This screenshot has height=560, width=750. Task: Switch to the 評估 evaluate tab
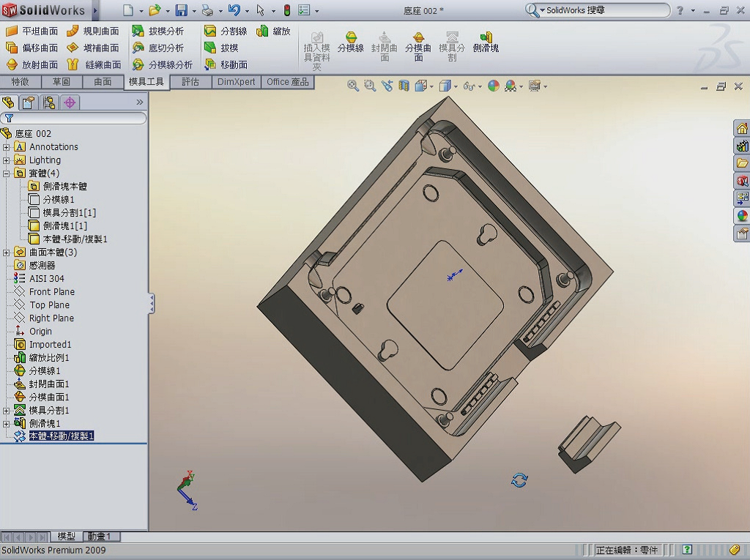click(190, 82)
